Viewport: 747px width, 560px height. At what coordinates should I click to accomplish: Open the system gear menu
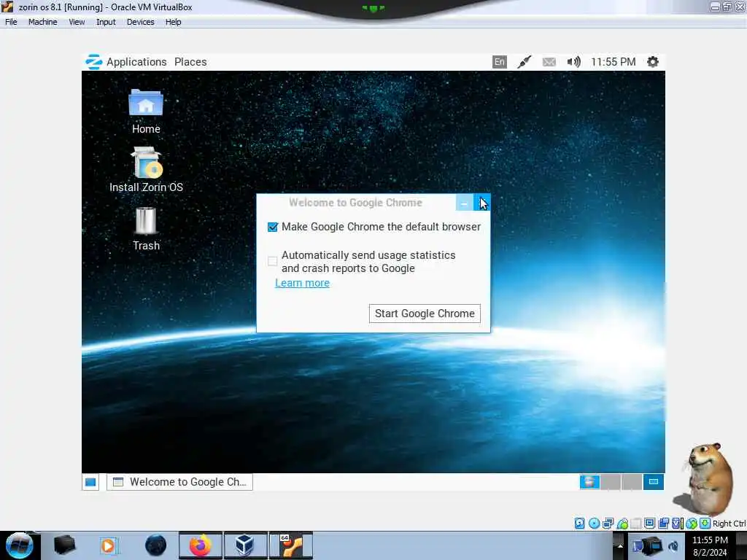click(x=653, y=62)
